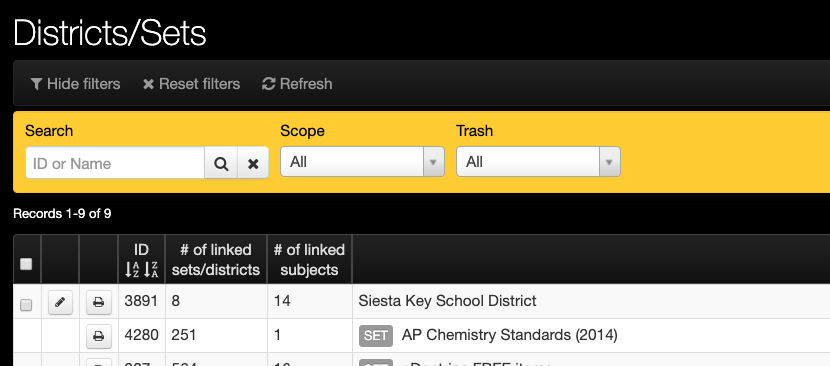Open the Trash dropdown
Viewport: 830px width, 366px height.
click(x=538, y=162)
